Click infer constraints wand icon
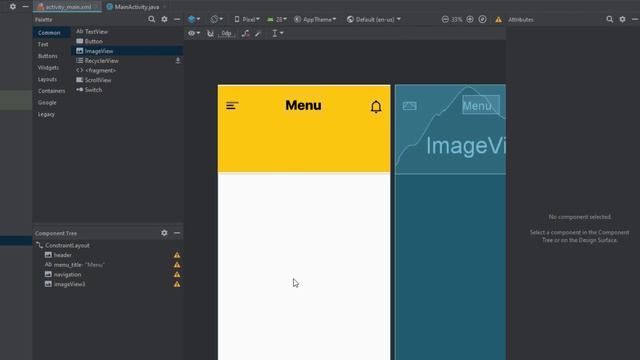Screen dimensions: 640x360 (x=258, y=33)
